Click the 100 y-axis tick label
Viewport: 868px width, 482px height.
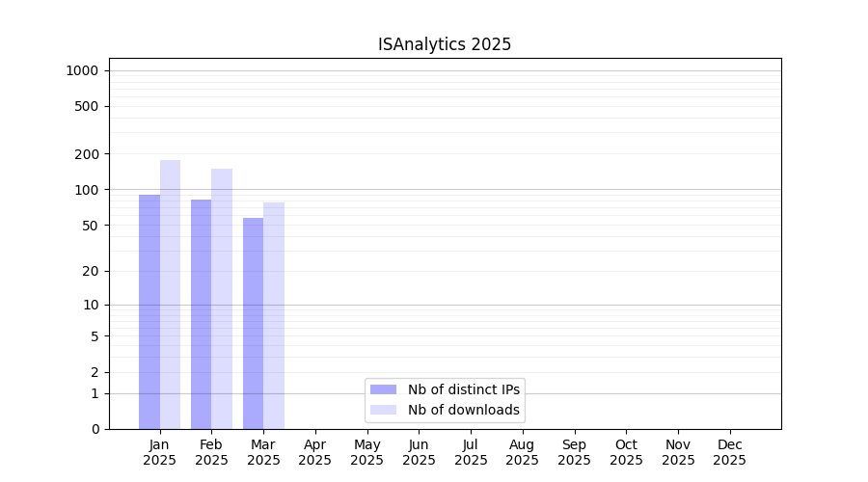coord(87,190)
